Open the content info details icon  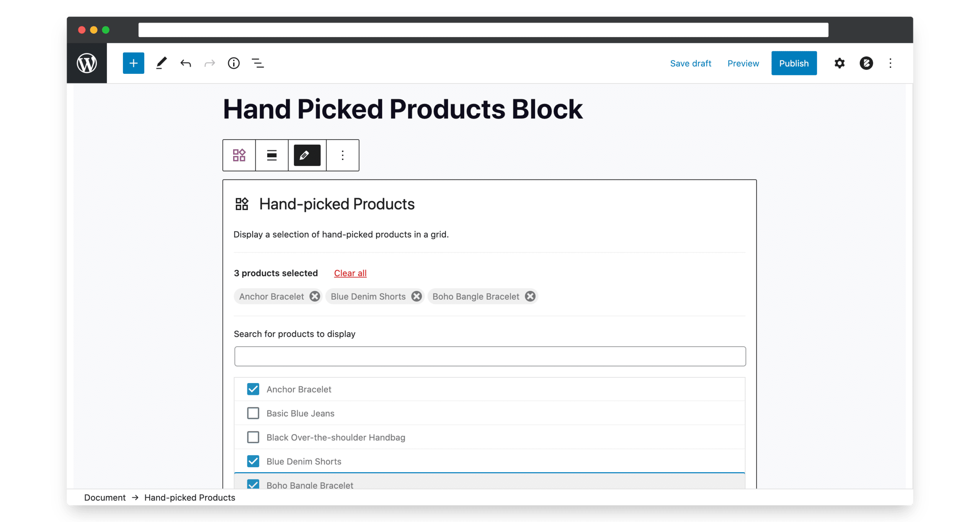[x=234, y=63]
